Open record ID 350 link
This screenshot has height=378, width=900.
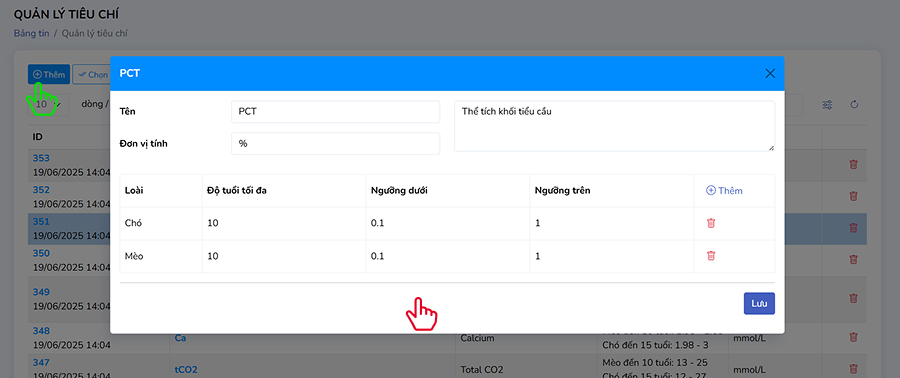41,253
